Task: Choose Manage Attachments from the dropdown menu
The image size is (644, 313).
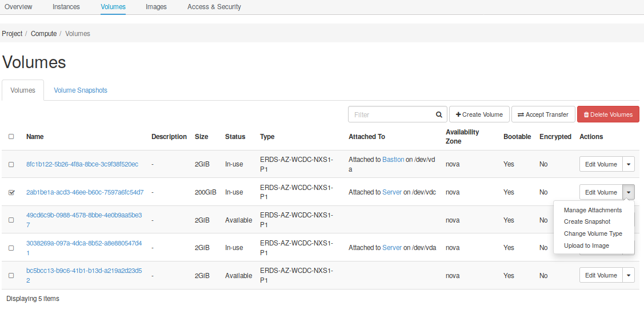Action: [593, 210]
